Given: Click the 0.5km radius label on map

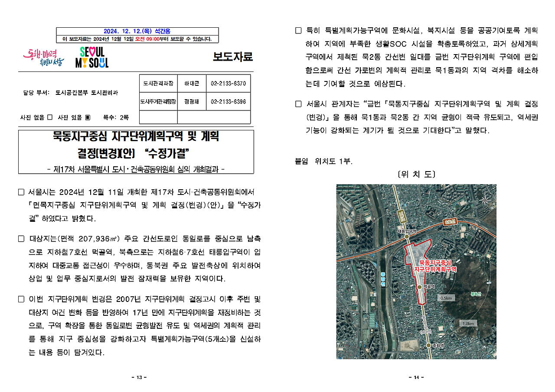Looking at the screenshot, I should 447,298.
